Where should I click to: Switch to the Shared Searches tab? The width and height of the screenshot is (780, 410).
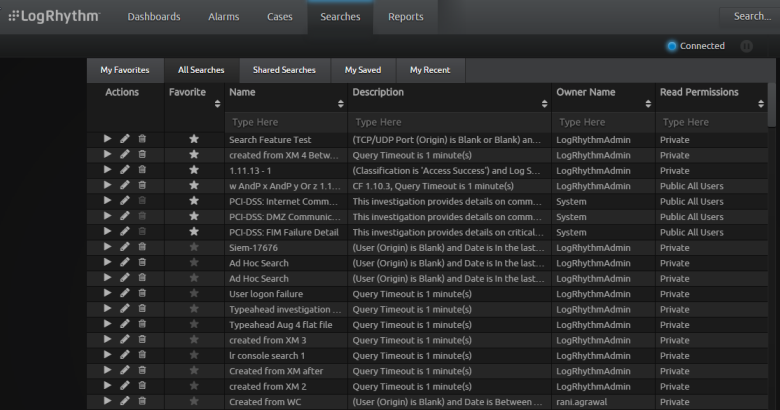(284, 70)
